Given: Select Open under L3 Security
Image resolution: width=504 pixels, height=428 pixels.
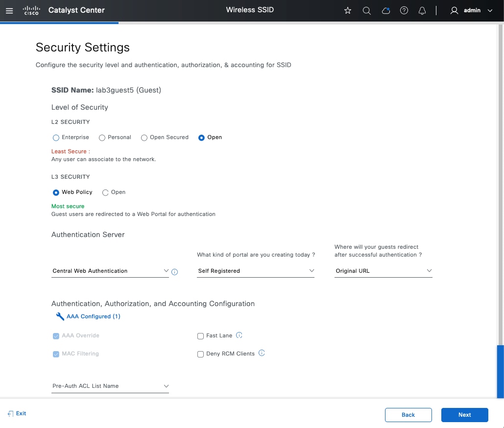Looking at the screenshot, I should click(105, 192).
